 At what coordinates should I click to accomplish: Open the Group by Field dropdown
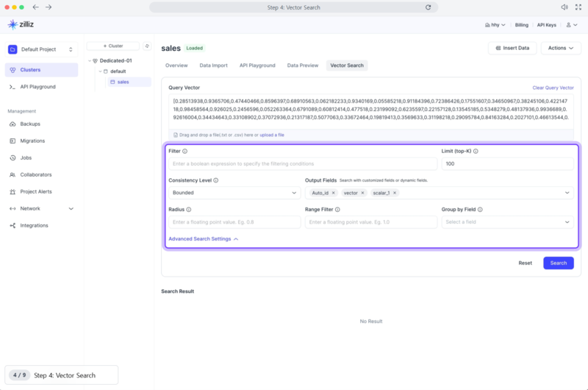point(507,222)
